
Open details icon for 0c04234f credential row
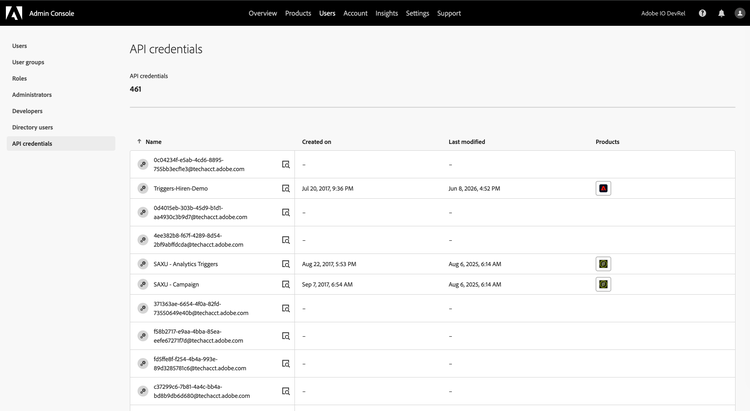coord(286,165)
